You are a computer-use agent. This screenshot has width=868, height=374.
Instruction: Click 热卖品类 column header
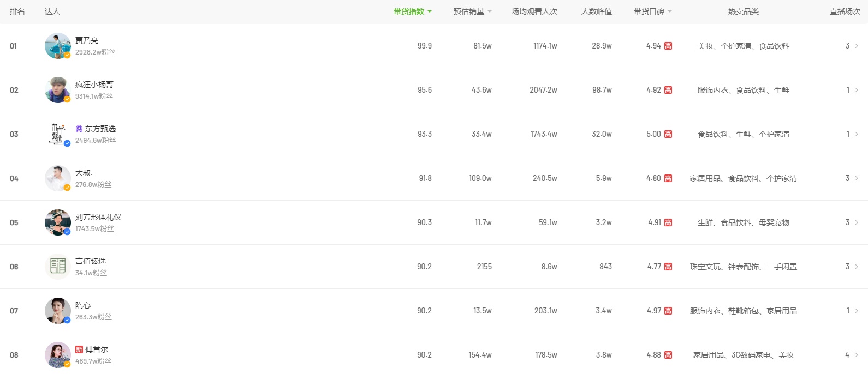point(744,11)
